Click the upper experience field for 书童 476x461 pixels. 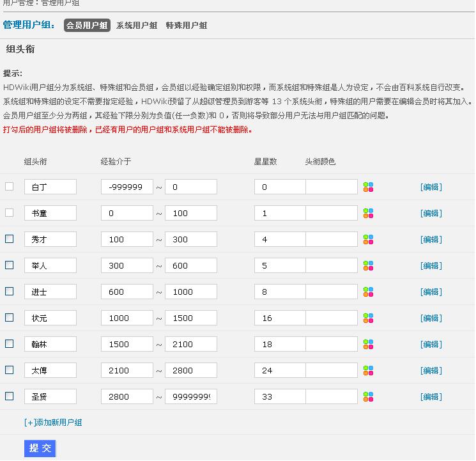[x=191, y=213]
